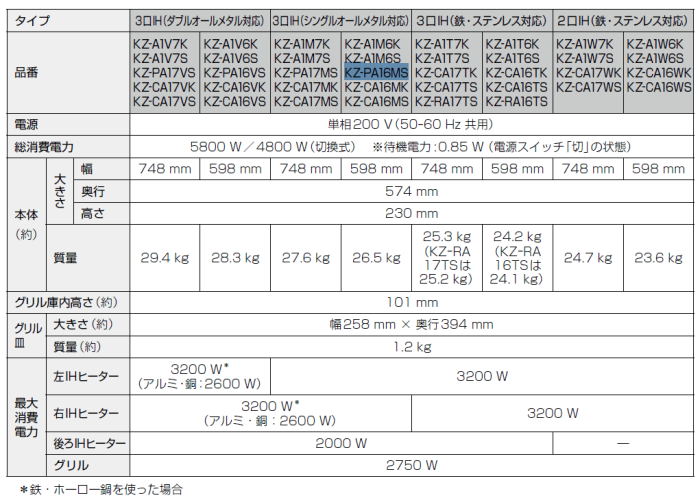The height and width of the screenshot is (500, 700).
Task: Click the 右IHヒーター row label
Action: [86, 413]
